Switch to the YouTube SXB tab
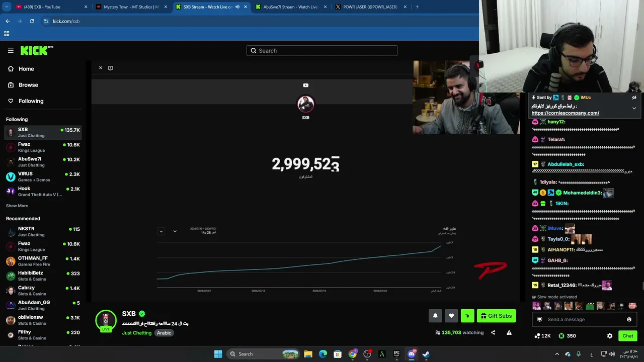Image resolution: width=644 pixels, height=362 pixels. coord(52,7)
